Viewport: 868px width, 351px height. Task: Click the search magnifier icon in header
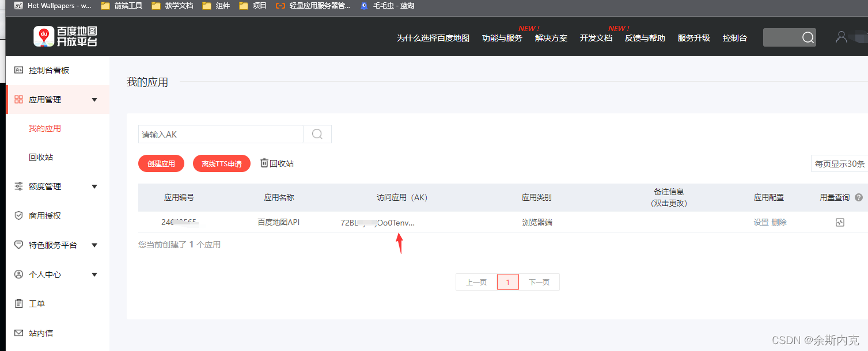(x=808, y=37)
